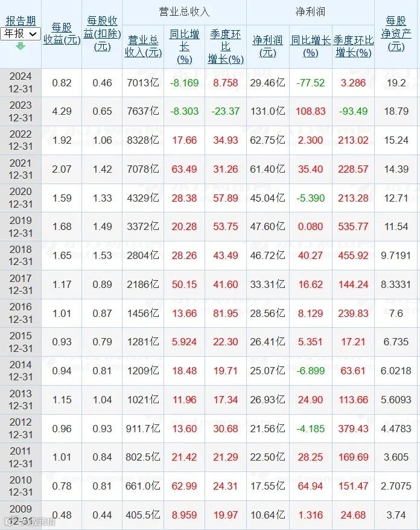Click net profit growth value -77.52
Screen dimensions: 420x530
311,83
